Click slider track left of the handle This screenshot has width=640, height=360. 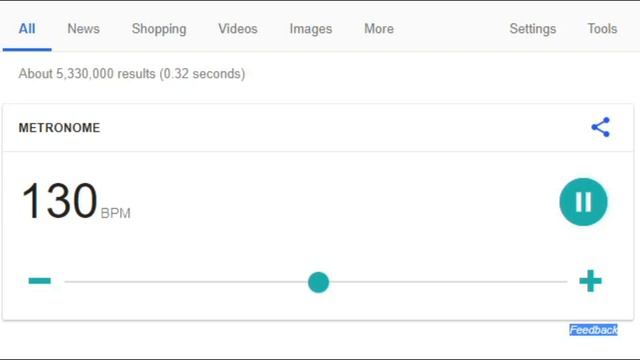186,282
